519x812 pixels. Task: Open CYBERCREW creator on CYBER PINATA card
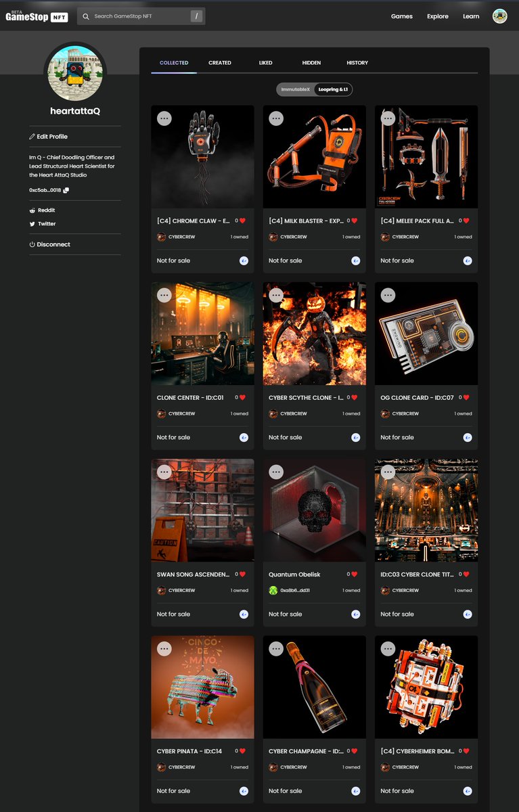[176, 767]
